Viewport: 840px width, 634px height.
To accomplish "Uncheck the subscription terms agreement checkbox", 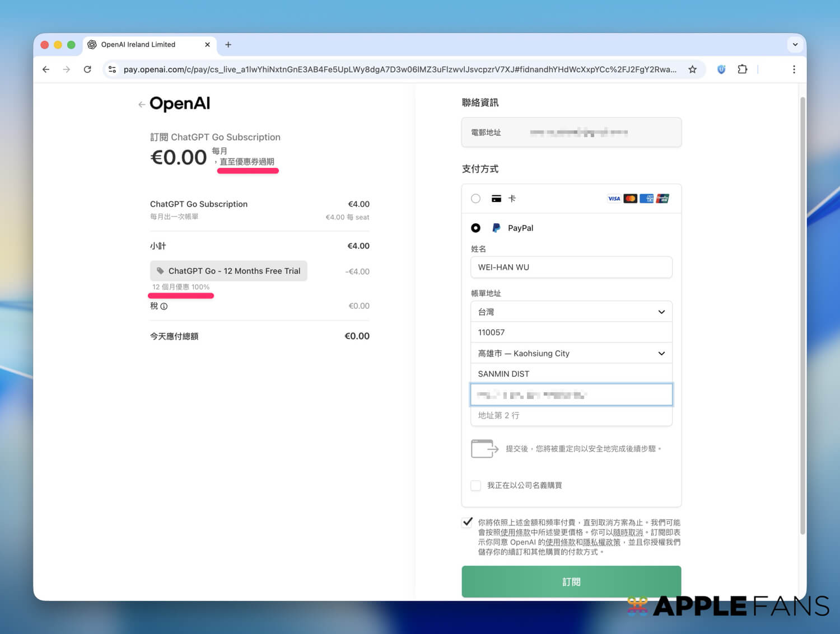I will [x=467, y=523].
